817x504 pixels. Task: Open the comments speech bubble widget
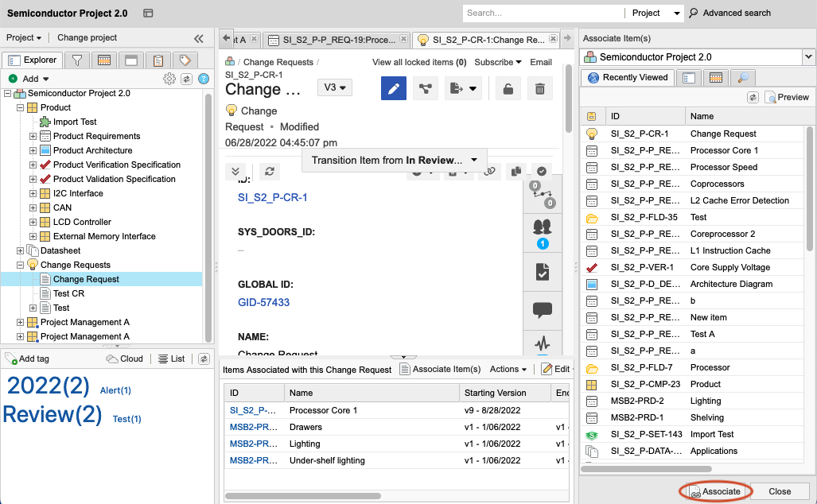point(543,309)
